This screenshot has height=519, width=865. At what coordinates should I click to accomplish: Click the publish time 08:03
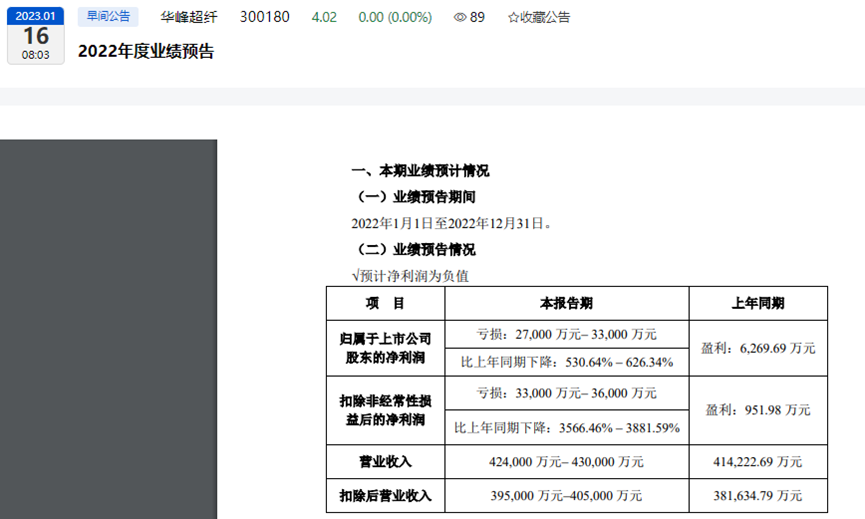(35, 55)
